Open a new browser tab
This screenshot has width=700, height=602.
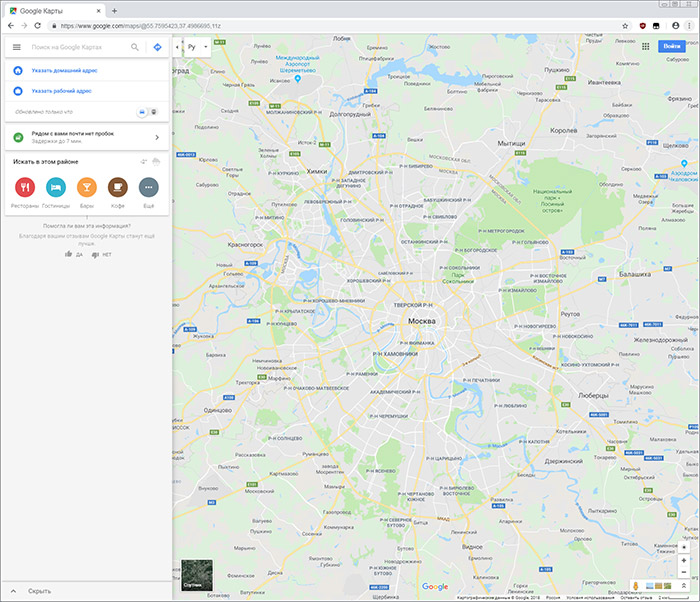114,11
